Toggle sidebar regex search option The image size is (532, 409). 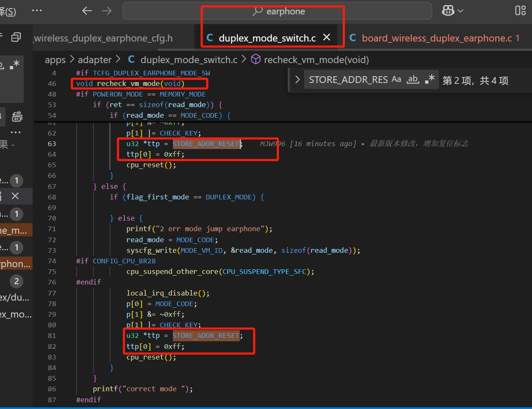tap(14, 65)
